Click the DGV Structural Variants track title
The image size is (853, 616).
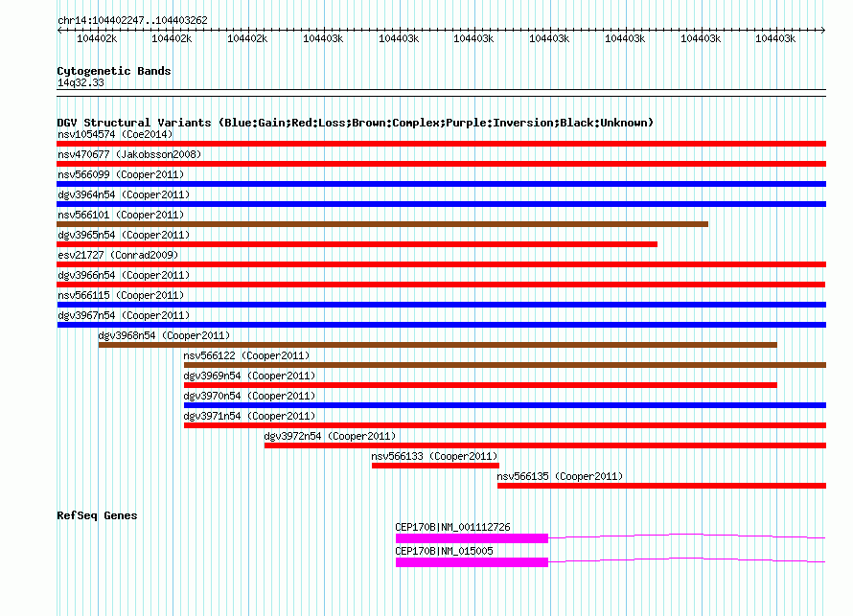point(356,123)
